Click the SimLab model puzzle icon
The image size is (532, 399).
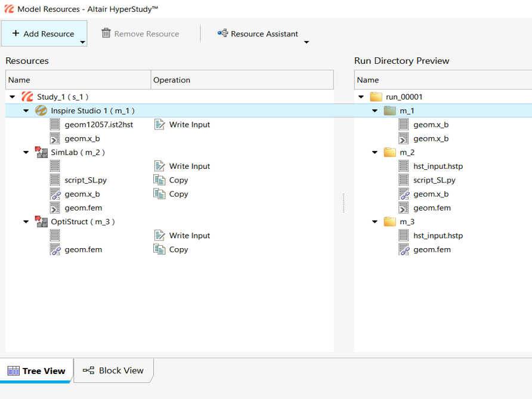pos(41,152)
